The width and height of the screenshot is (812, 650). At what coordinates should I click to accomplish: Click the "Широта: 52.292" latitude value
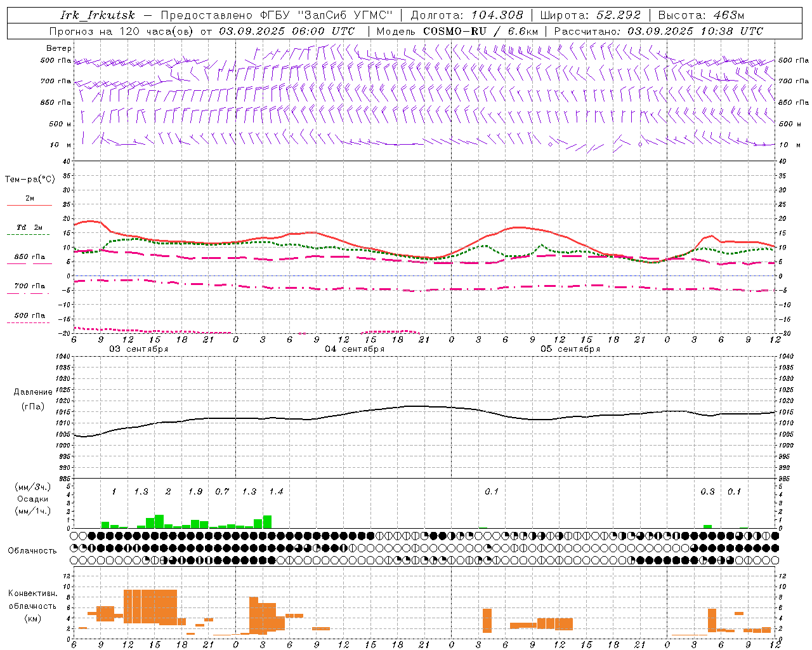tap(591, 15)
